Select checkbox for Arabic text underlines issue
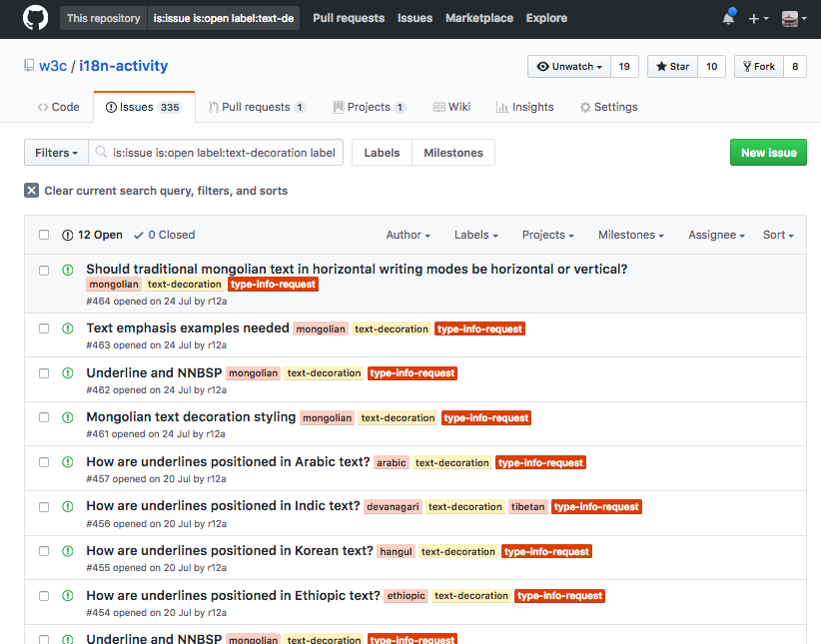Viewport: 821px width, 644px height. click(44, 462)
